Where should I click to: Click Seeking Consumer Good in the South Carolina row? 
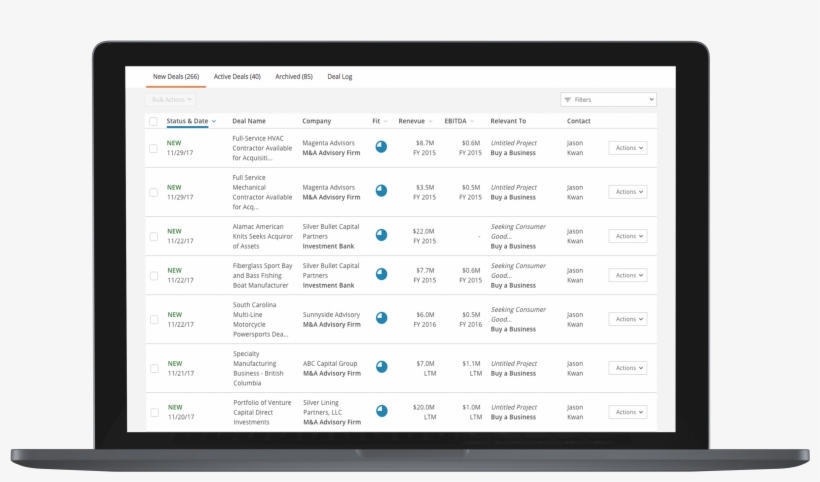(x=518, y=314)
